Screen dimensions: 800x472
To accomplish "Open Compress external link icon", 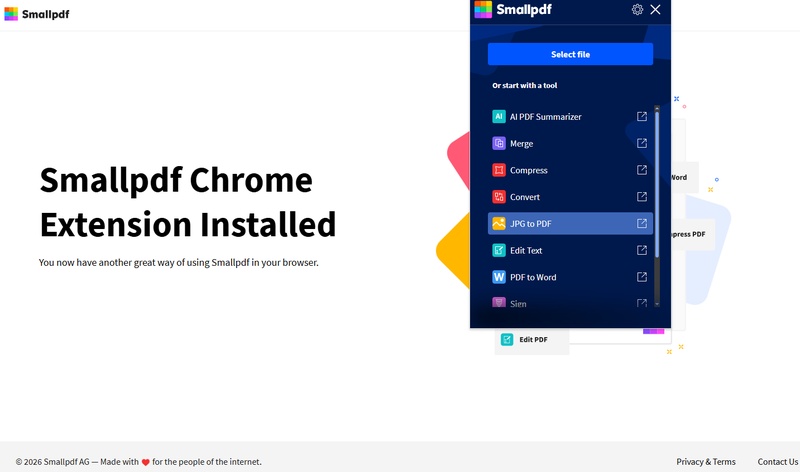I will (642, 170).
